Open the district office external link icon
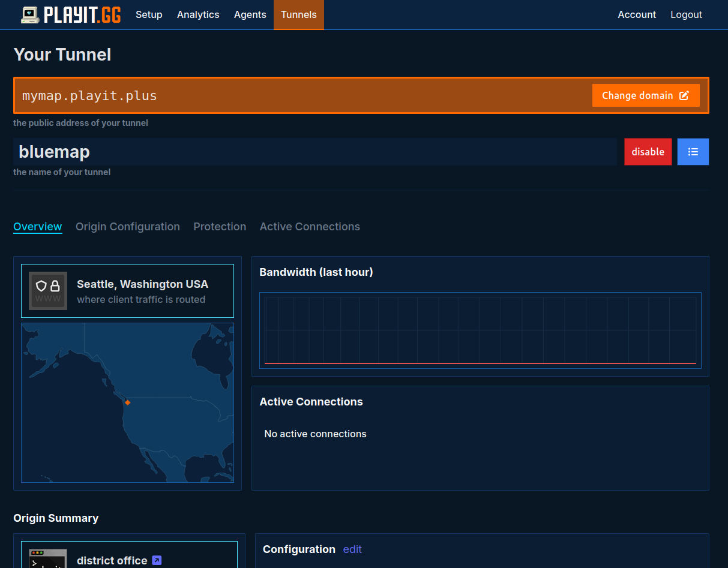 [157, 560]
